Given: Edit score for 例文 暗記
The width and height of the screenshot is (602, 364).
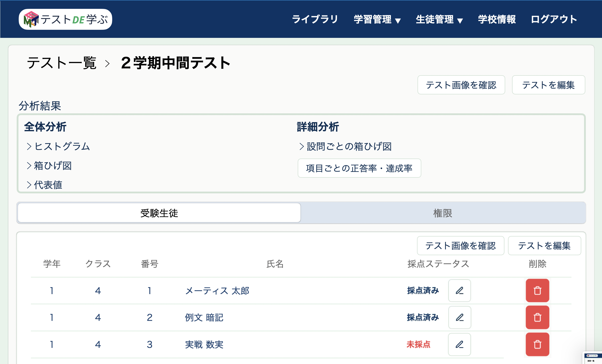Looking at the screenshot, I should click(x=459, y=317).
